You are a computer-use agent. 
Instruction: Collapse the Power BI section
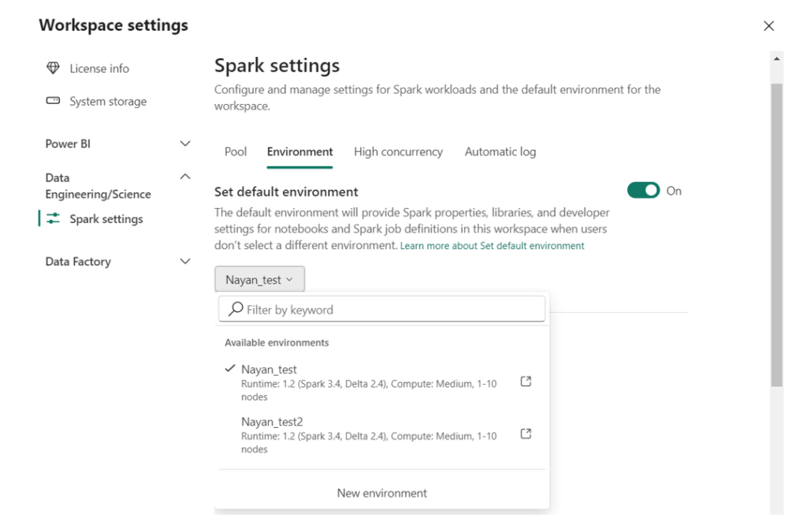tap(185, 143)
